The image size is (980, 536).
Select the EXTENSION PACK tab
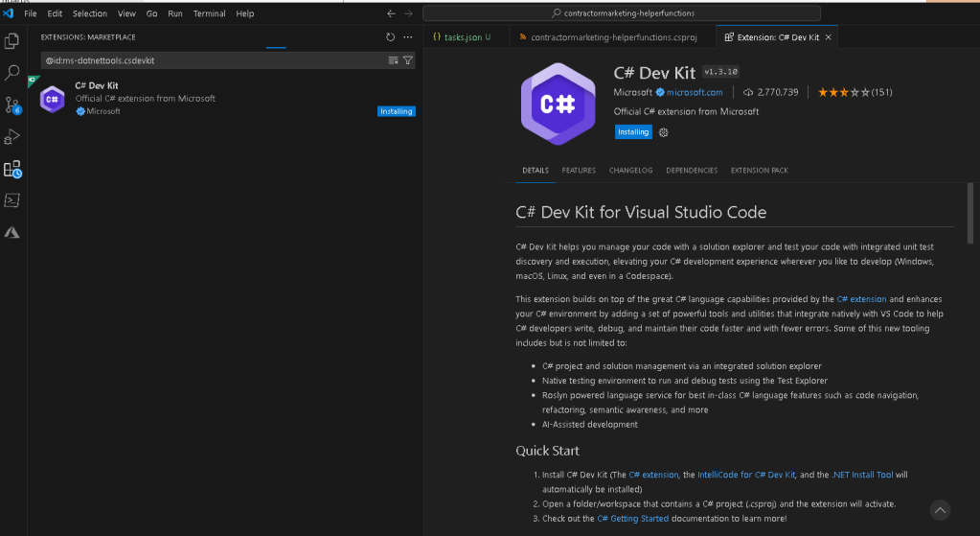point(760,170)
